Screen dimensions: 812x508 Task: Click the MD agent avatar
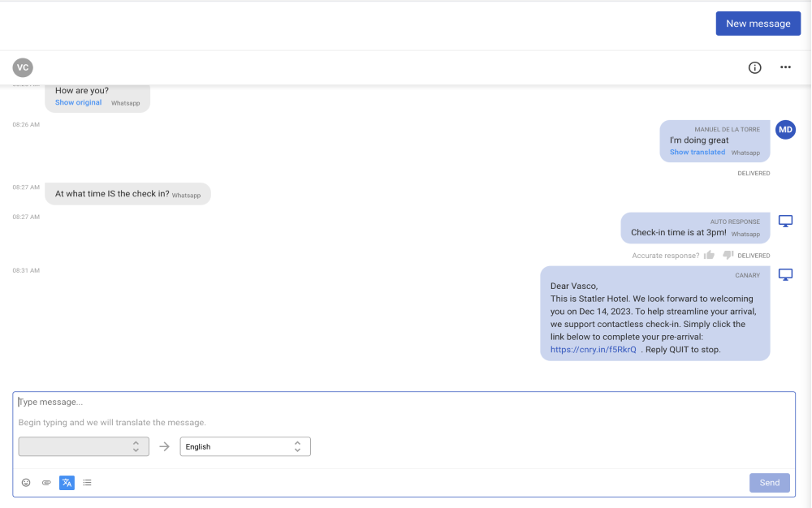click(x=785, y=130)
